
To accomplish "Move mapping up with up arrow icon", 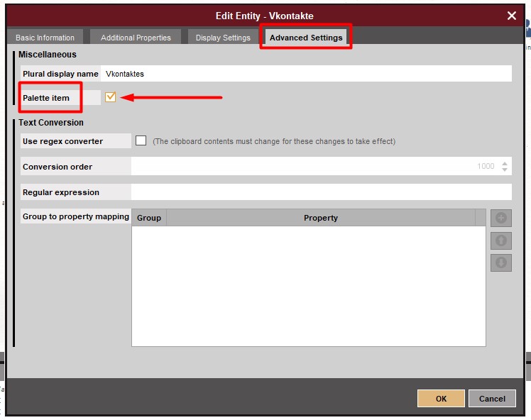I will (x=501, y=241).
